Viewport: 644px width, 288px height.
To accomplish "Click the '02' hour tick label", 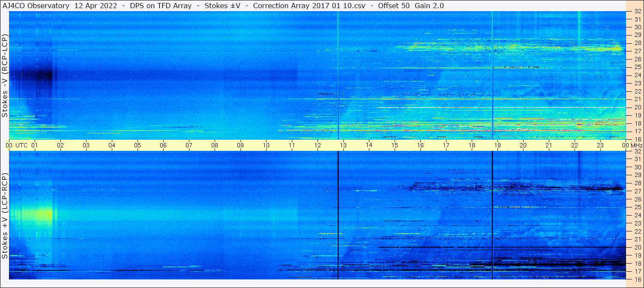I will point(60,146).
